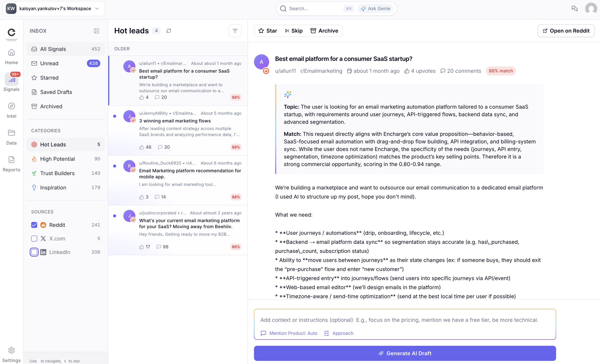Select the Intel sidebar icon
This screenshot has height=364, width=600.
click(11, 110)
